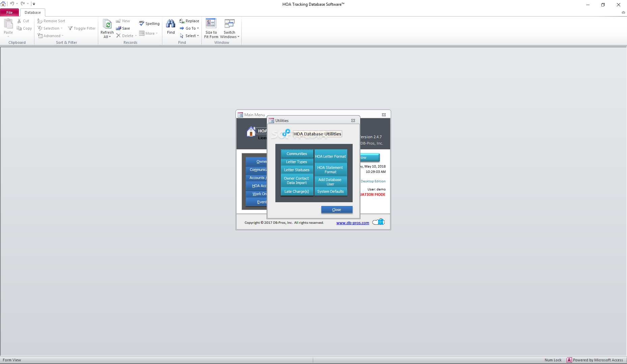Click Desktop Edition link in Main Menu
The image size is (627, 364).
coord(373,181)
